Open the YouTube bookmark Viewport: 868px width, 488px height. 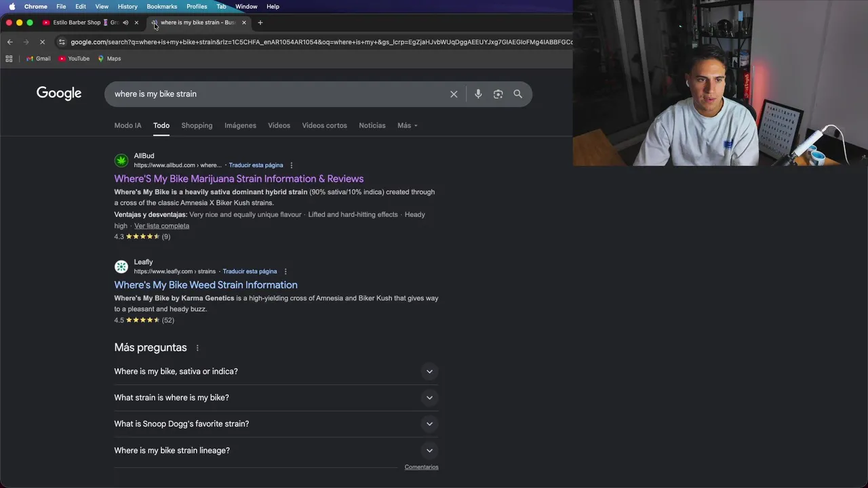74,58
